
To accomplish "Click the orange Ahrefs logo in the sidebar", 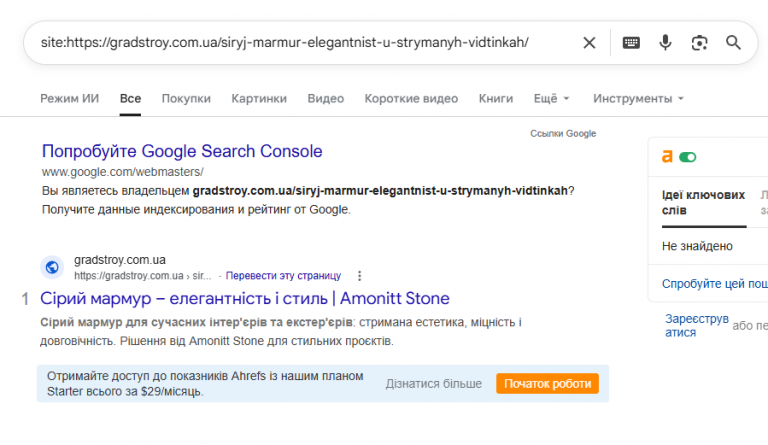I will click(667, 157).
